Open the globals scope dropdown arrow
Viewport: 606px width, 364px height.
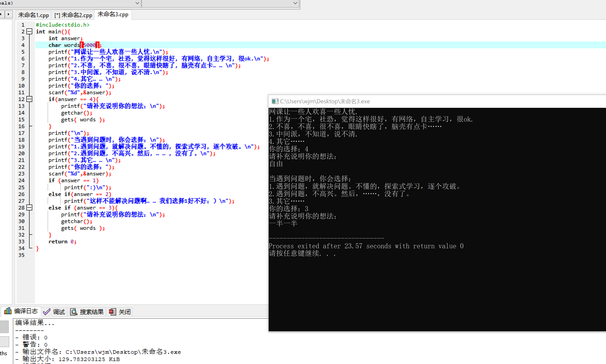[137, 3]
